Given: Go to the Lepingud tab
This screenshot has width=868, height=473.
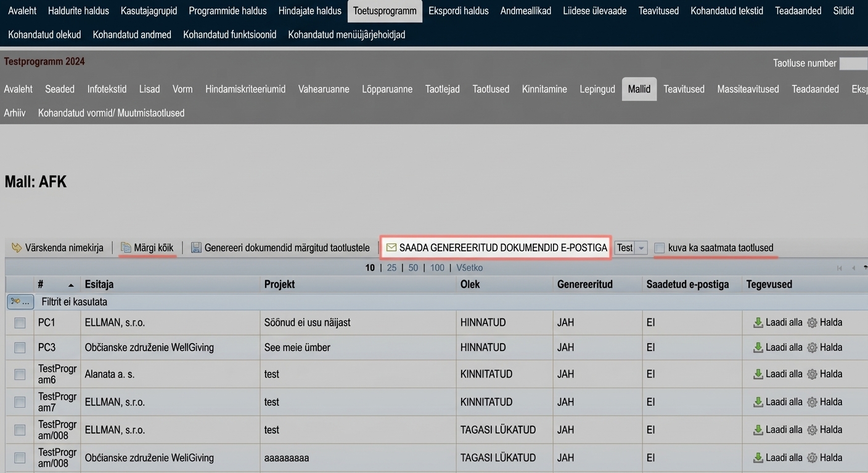Looking at the screenshot, I should click(x=597, y=89).
